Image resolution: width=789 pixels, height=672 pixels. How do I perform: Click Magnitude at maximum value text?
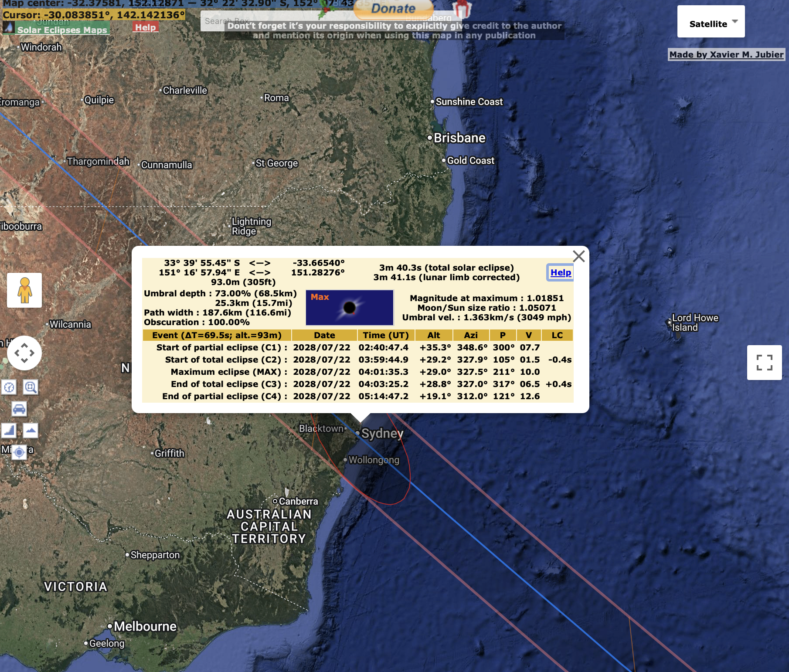(486, 298)
